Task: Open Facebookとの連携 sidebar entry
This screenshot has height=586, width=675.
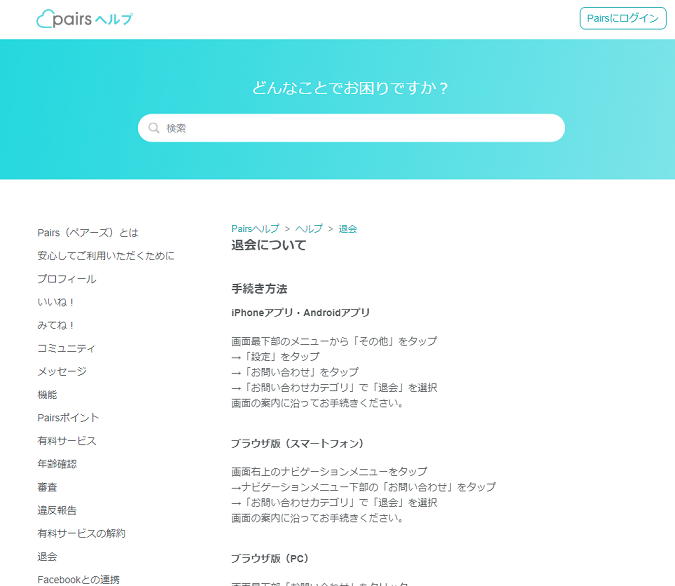Action: [78, 580]
